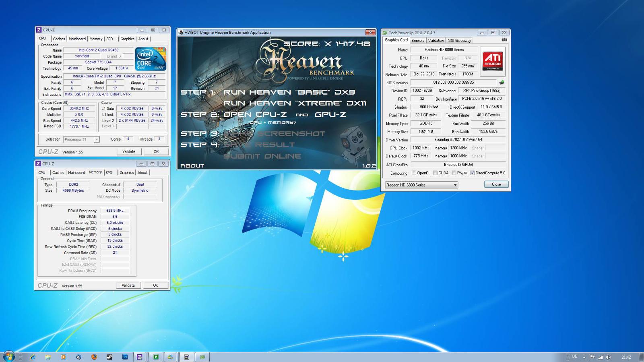Open About tab in lower CPU-Z

(x=142, y=173)
